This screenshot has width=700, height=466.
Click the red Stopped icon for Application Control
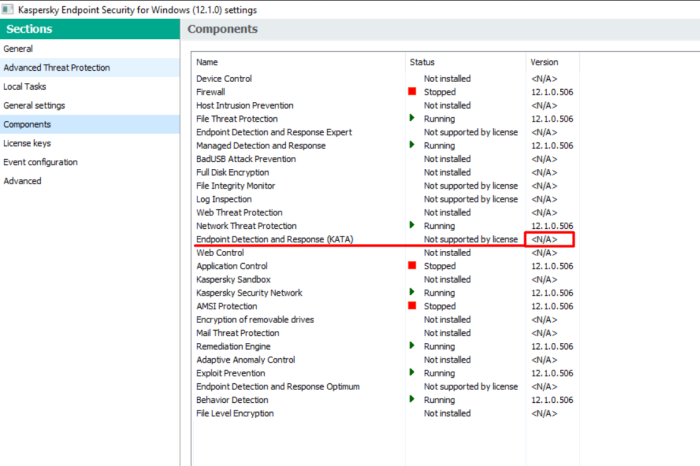pyautogui.click(x=412, y=267)
